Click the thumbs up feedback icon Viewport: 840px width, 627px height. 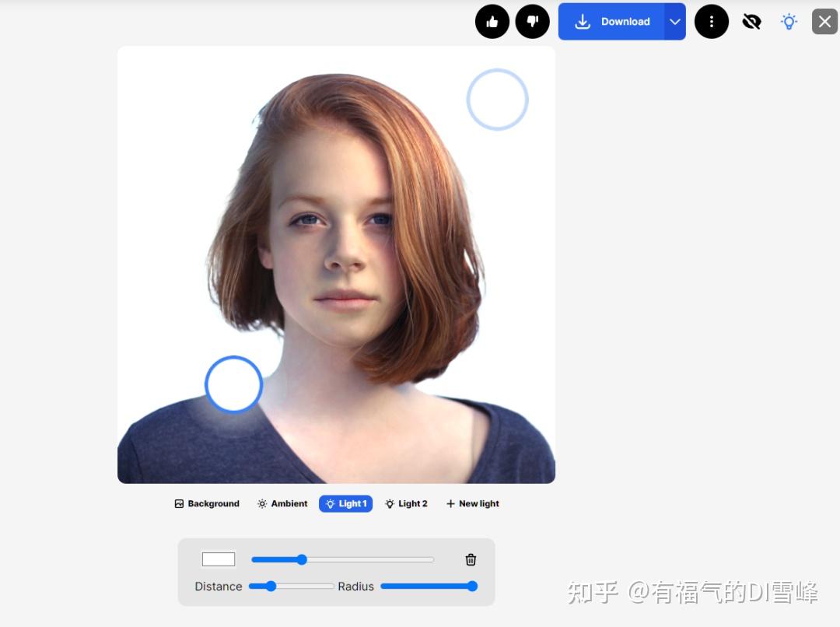(x=492, y=22)
